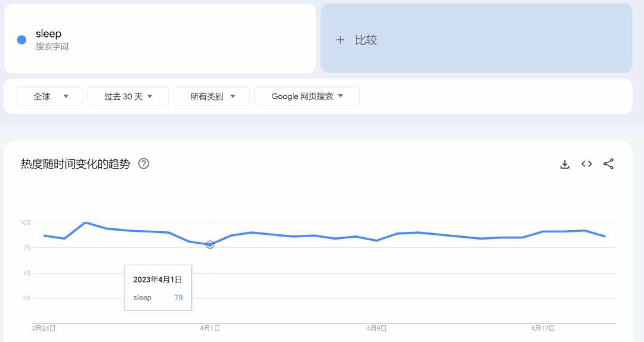Open the help question mark icon
This screenshot has height=342, width=644.
tap(144, 164)
